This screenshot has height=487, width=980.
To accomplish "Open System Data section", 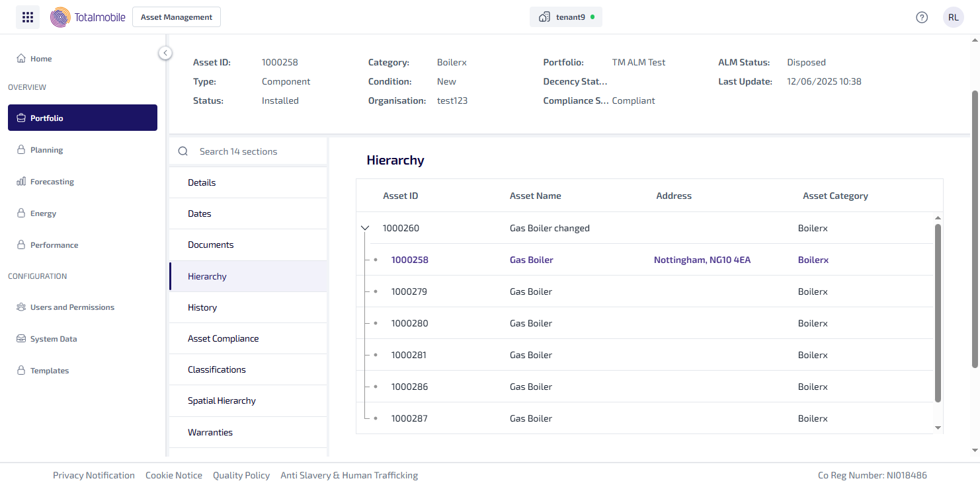I will click(x=54, y=339).
